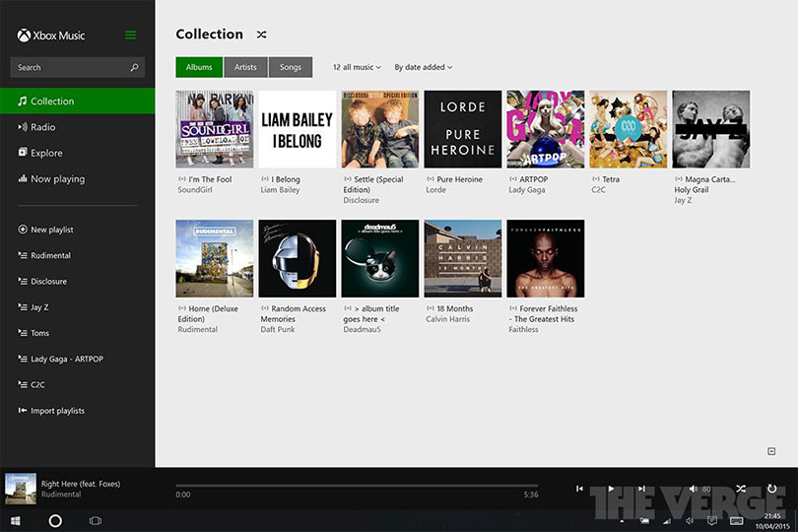This screenshot has width=798, height=532.
Task: Open the 18 Months album cover
Action: [x=463, y=259]
